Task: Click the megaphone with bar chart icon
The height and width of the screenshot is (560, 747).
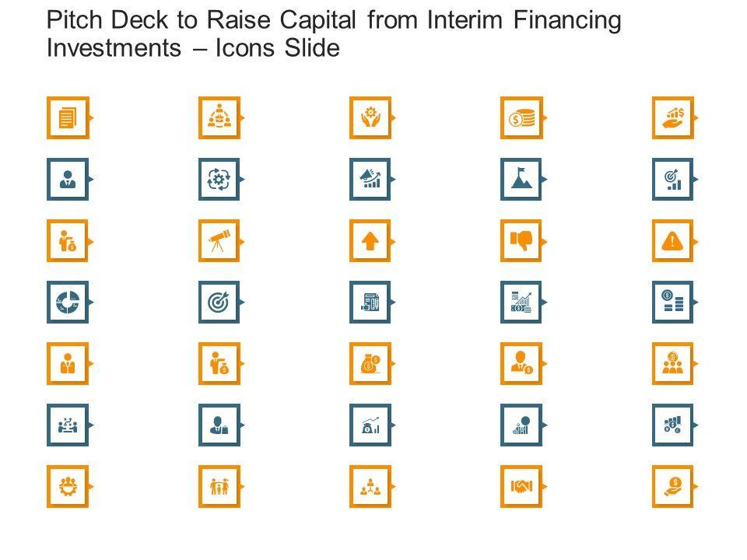Action: (x=370, y=179)
